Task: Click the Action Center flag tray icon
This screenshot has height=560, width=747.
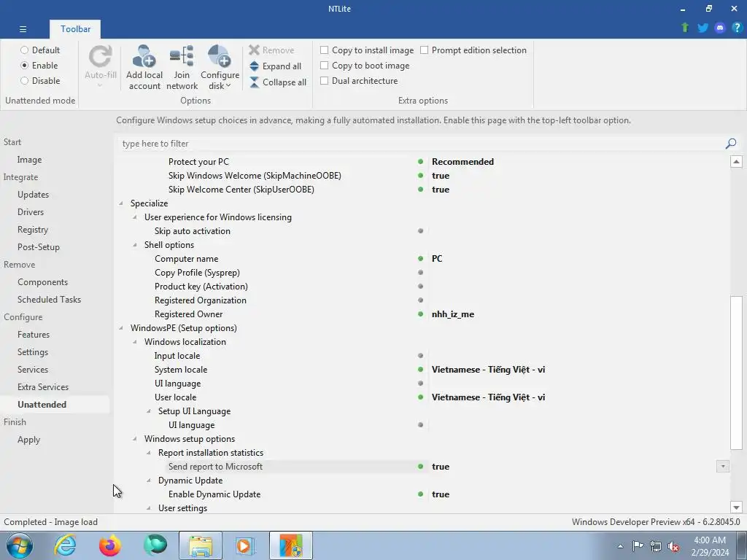Action: [x=638, y=546]
